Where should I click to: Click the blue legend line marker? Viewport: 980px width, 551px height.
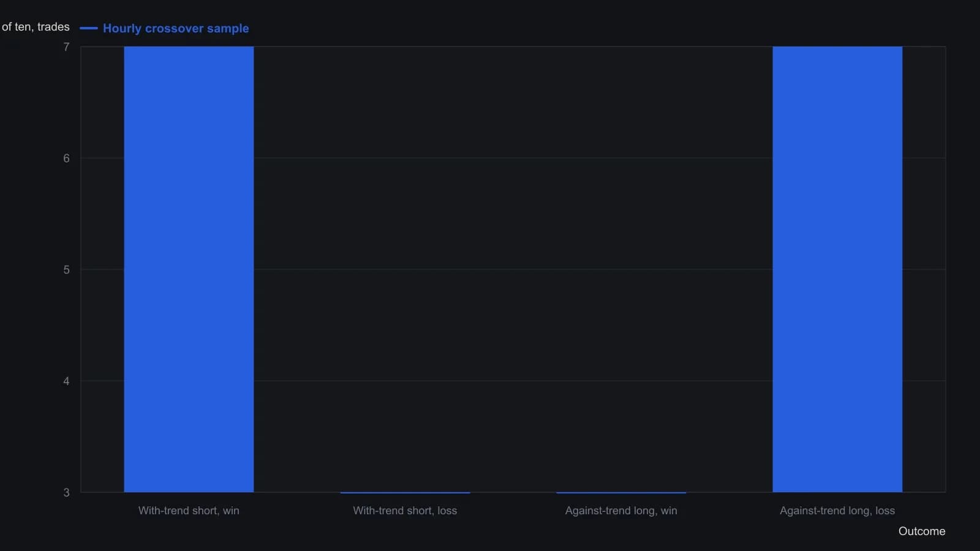pos(89,28)
